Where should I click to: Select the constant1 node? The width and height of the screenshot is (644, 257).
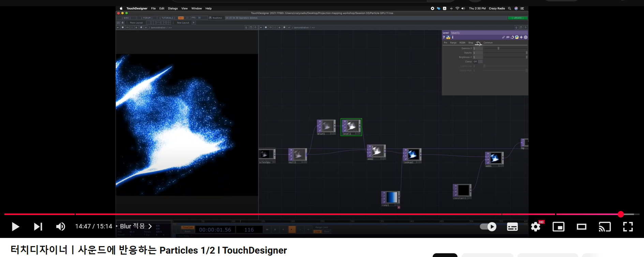(x=462, y=191)
